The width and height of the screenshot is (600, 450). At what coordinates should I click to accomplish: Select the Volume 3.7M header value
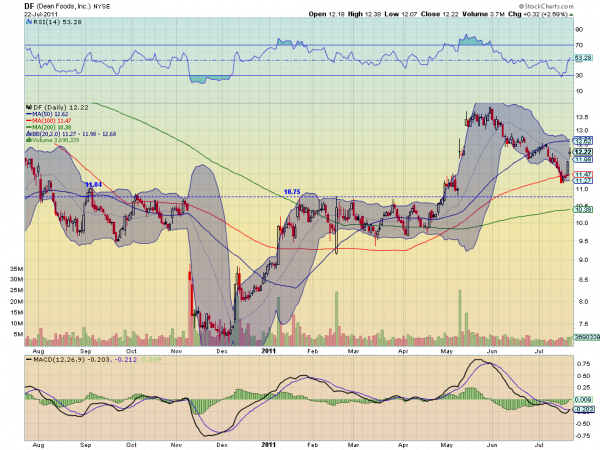(483, 14)
